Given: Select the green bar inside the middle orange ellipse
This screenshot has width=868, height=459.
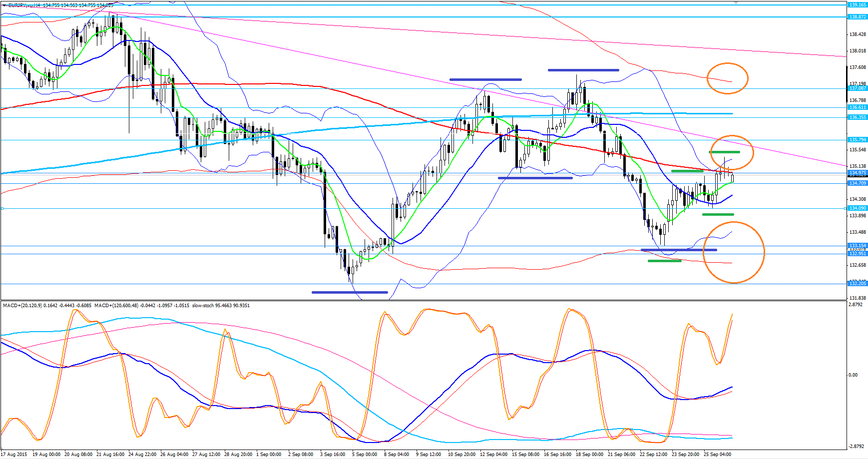Looking at the screenshot, I should [x=724, y=151].
